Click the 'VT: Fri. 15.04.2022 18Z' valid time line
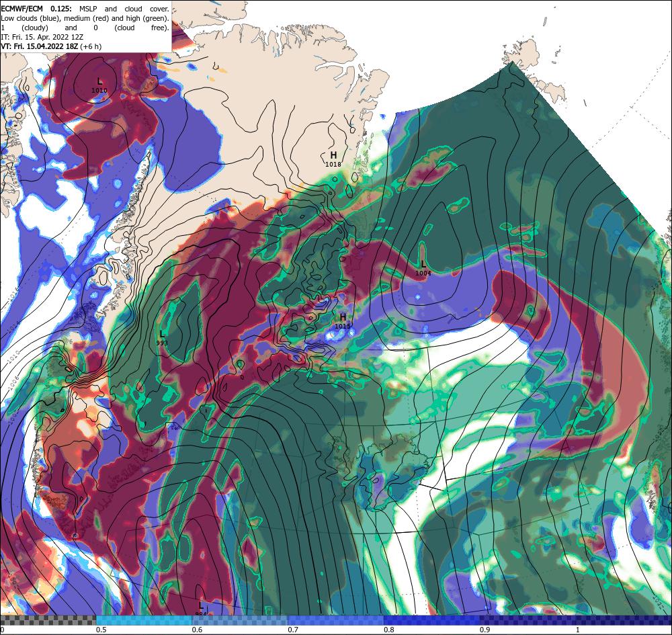 tap(40, 46)
